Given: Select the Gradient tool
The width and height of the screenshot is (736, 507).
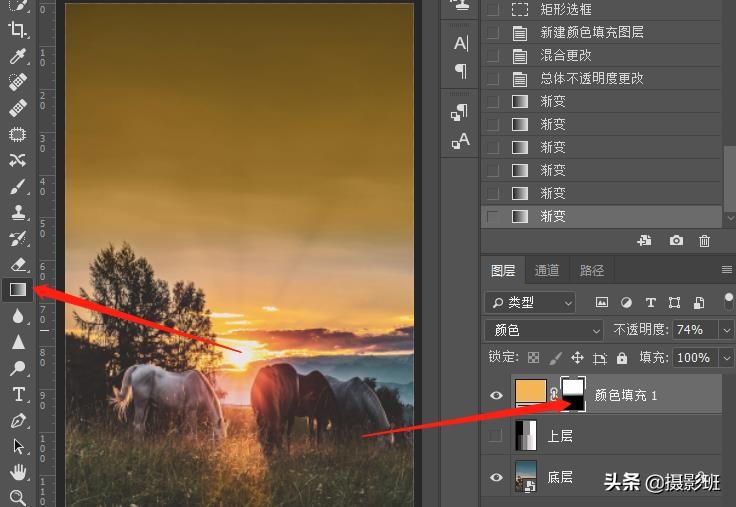Looking at the screenshot, I should click(18, 290).
